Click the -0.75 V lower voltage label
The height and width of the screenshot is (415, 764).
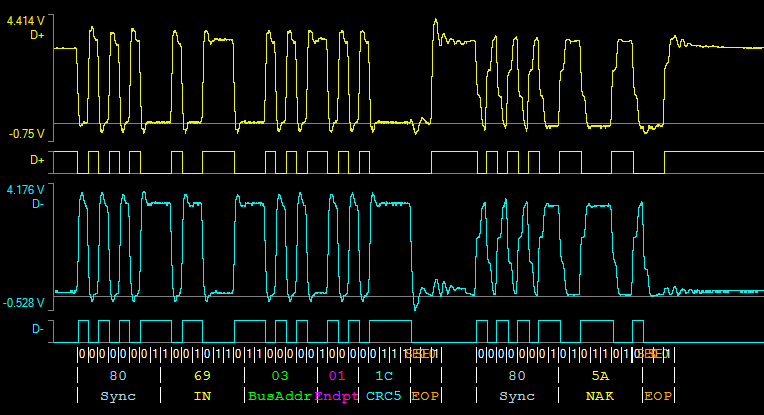(26, 134)
